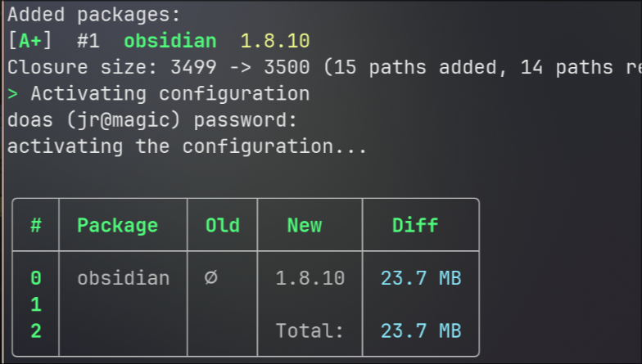Click the green obsidian package name
Screen dimensions: 642x364
[170, 41]
